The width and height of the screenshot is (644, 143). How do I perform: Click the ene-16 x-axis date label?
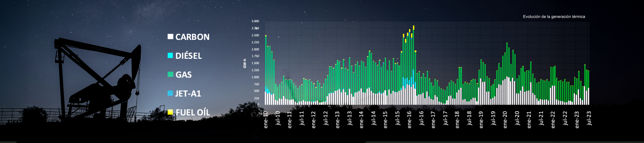click(x=409, y=120)
